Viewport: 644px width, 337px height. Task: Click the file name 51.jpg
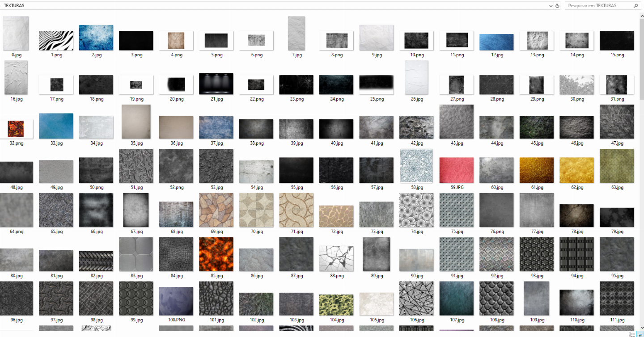(x=136, y=188)
